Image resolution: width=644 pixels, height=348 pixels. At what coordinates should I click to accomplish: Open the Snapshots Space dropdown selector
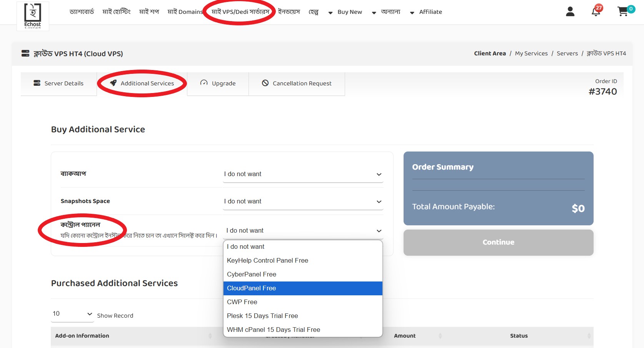pyautogui.click(x=303, y=201)
